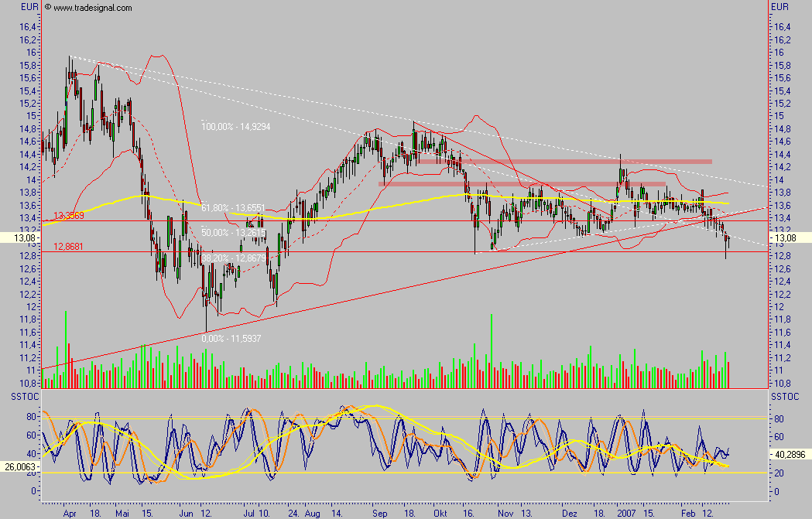Select the 50,00% - 13,2615 Fibonacci label
Viewport: 812px width, 519px height.
click(233, 233)
